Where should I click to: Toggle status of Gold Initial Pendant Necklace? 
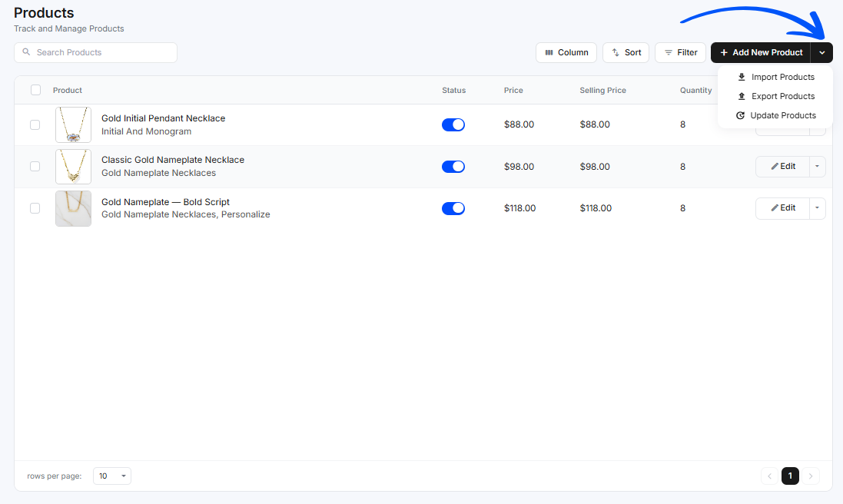(x=453, y=124)
